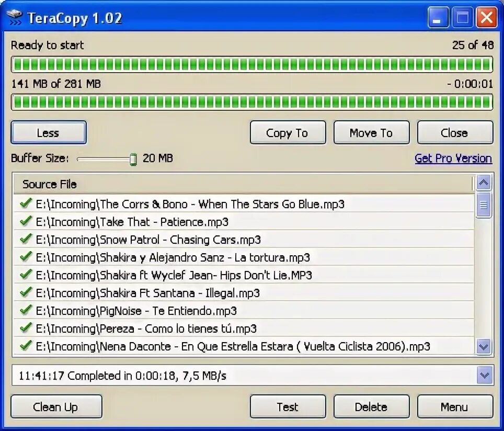Click the file list scrollbar thumb
This screenshot has width=504, height=431.
click(x=484, y=205)
